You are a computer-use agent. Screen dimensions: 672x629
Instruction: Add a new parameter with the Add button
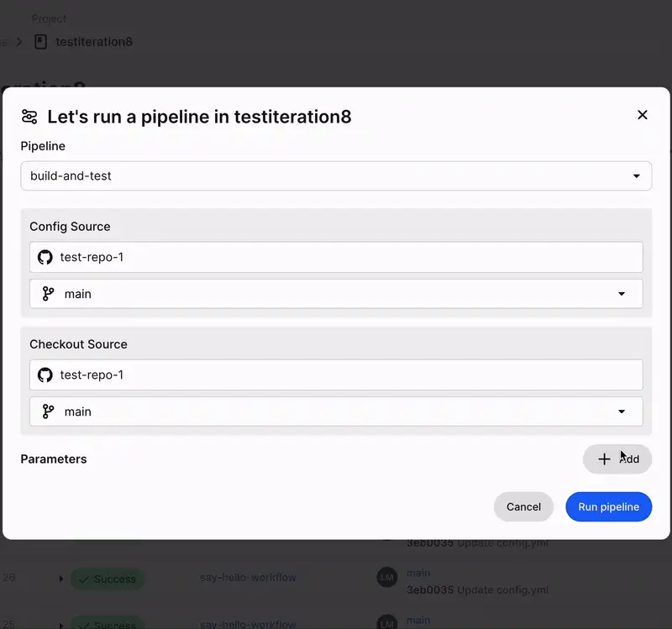point(617,459)
